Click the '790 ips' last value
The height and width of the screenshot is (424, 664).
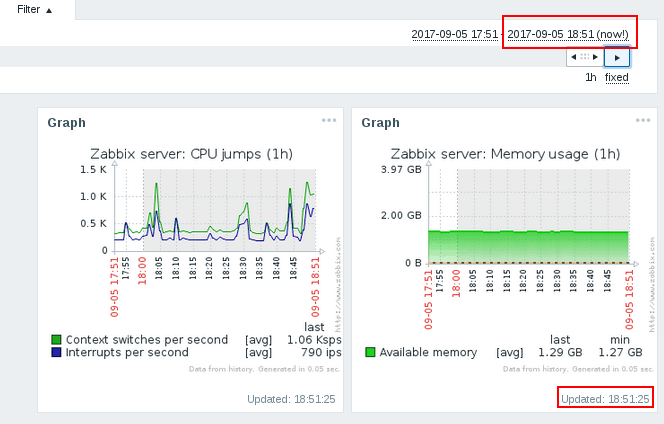321,352
